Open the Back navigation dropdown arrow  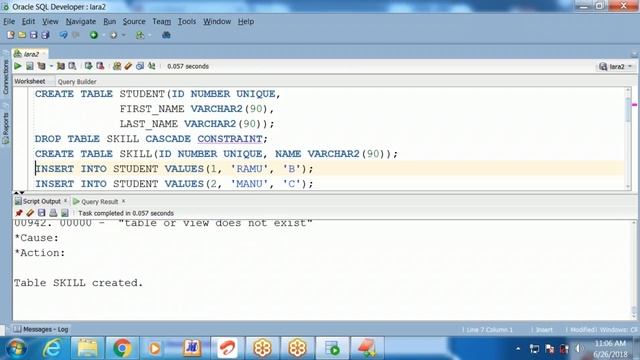(x=103, y=36)
